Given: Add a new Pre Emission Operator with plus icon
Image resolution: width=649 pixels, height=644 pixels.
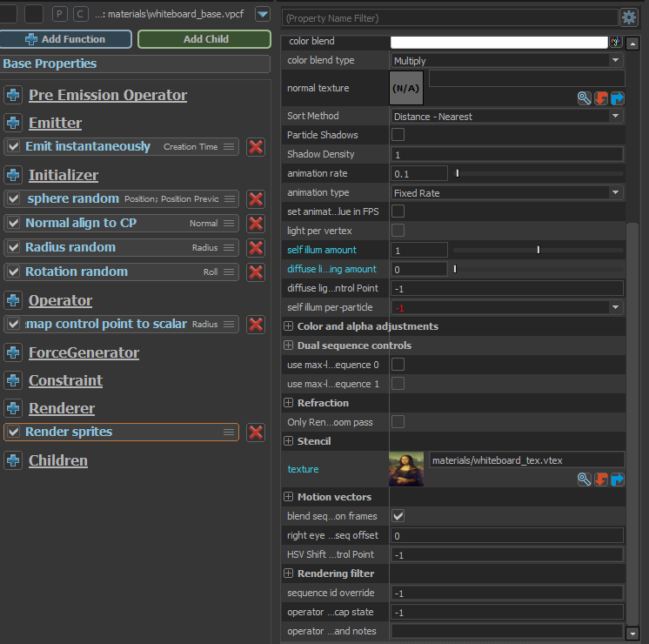Looking at the screenshot, I should pos(13,95).
